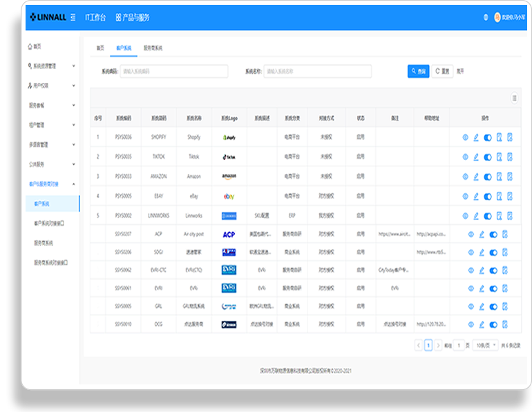Toggle the status switch for DCG
This screenshot has width=532, height=412.
(x=493, y=325)
